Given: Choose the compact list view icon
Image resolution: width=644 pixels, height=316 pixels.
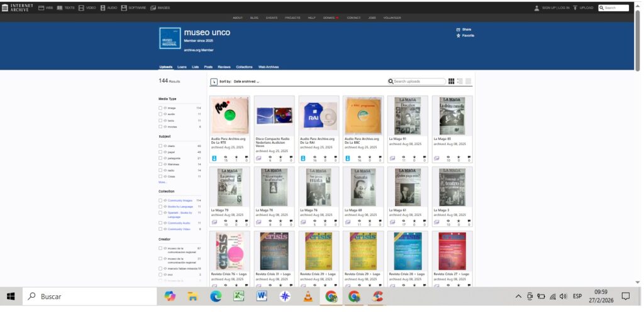Looking at the screenshot, I should [x=469, y=82].
